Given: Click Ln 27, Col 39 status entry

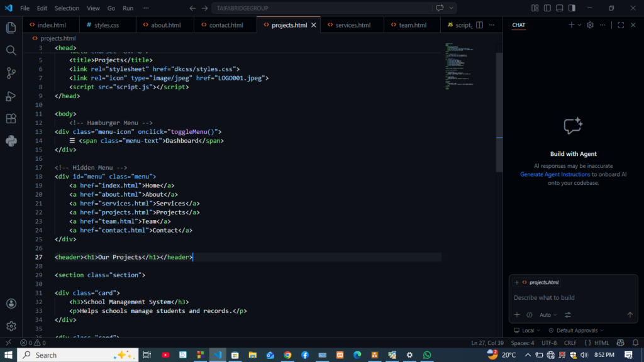Looking at the screenshot, I should pos(487,343).
